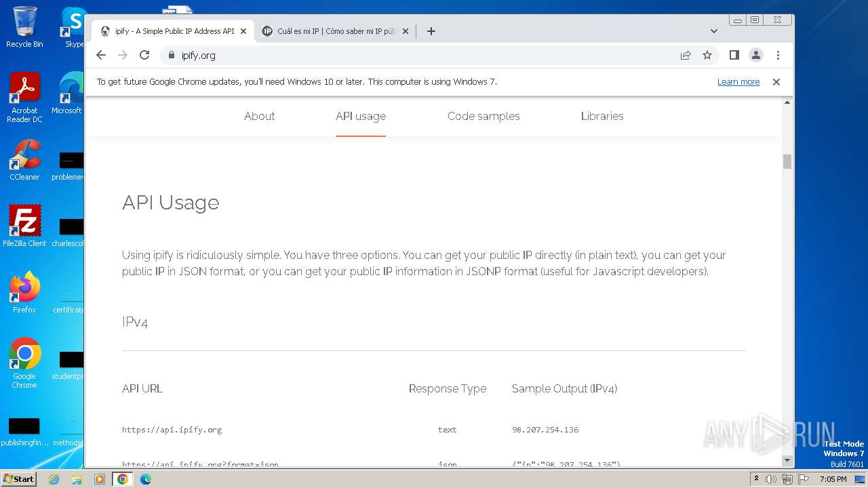This screenshot has width=868, height=488.
Task: Bookmark this page with the star icon
Action: tap(707, 55)
